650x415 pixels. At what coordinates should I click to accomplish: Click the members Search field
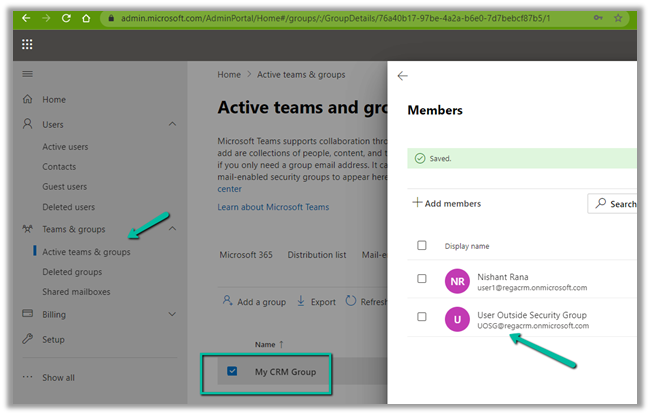[615, 204]
